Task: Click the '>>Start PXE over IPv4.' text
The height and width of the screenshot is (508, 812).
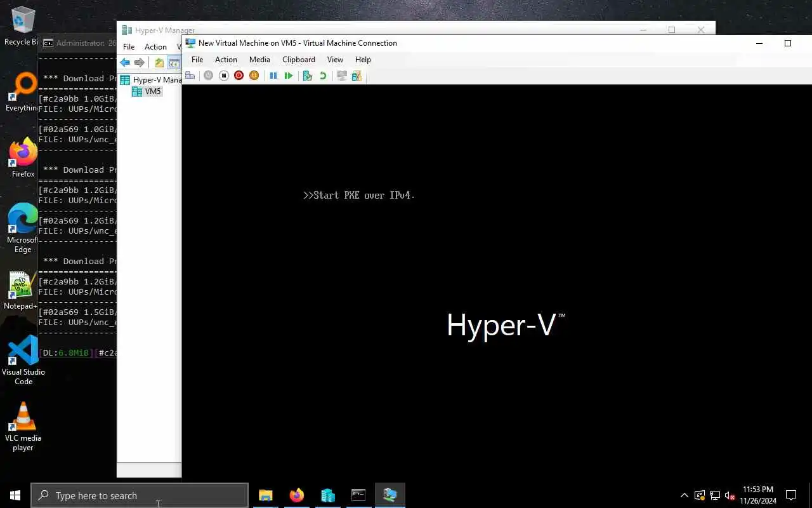Action: (x=359, y=196)
